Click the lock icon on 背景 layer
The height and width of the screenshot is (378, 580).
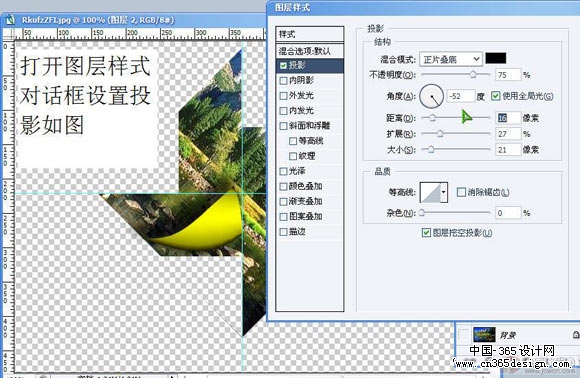[576, 335]
